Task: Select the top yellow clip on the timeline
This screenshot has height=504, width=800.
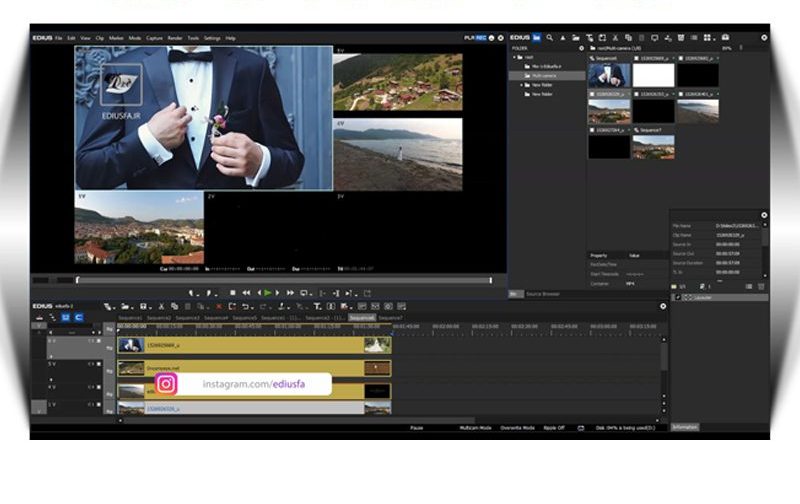Action: point(254,345)
